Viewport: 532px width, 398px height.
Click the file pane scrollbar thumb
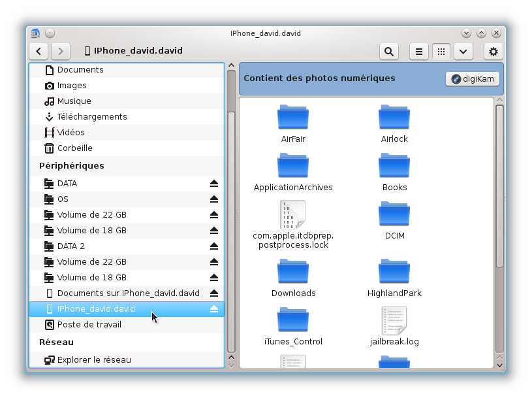click(x=499, y=186)
